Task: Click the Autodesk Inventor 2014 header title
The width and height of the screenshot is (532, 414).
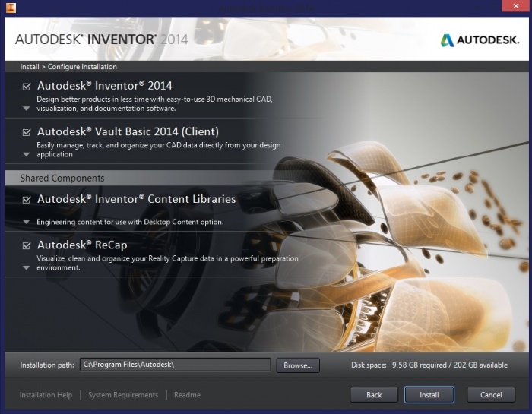Action: point(101,40)
